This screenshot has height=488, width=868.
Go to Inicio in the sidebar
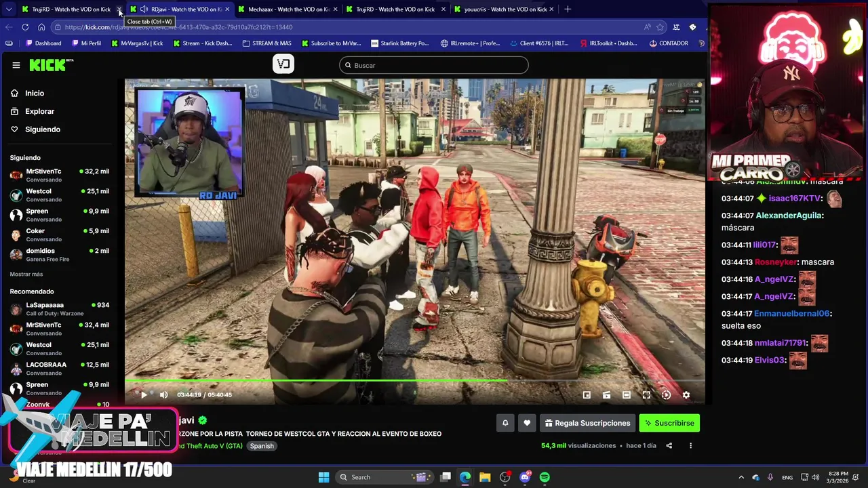(x=35, y=93)
